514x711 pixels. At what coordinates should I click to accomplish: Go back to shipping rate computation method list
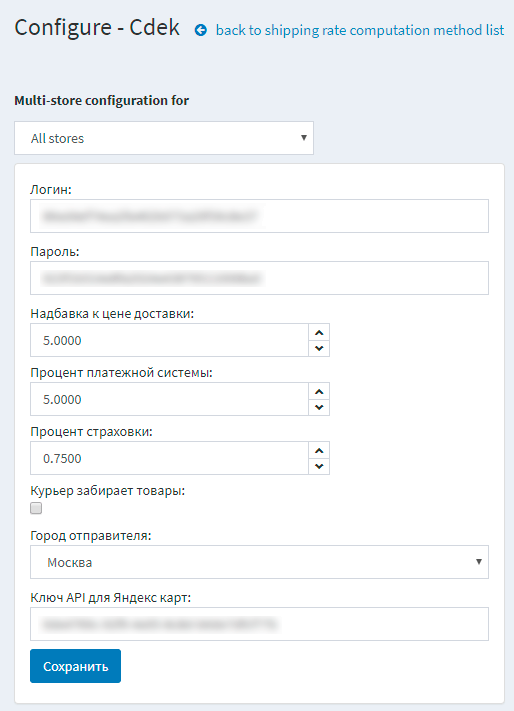tap(360, 30)
